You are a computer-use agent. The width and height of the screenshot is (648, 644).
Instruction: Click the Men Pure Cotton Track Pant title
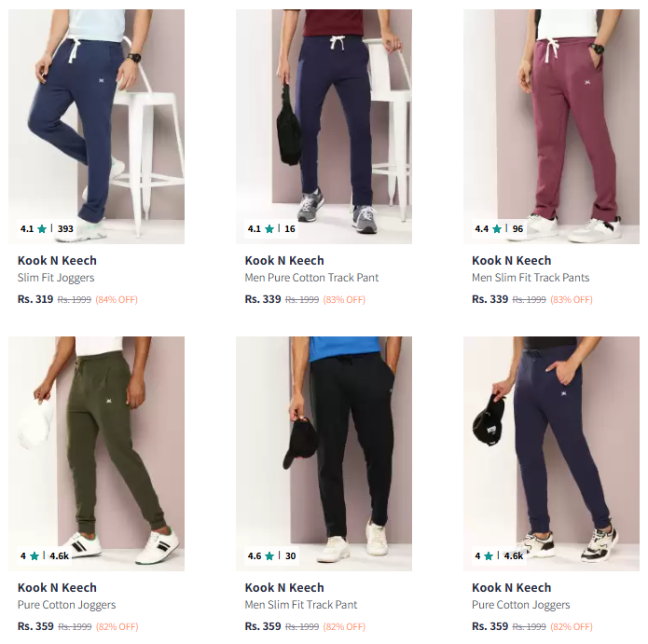(311, 278)
